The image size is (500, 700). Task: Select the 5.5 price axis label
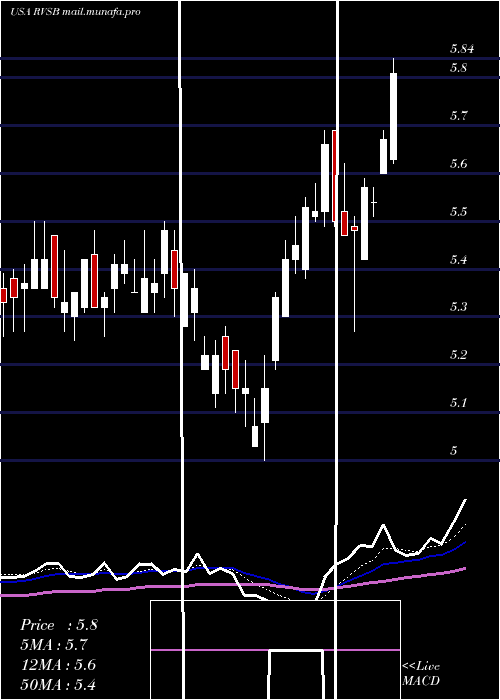[x=458, y=212]
